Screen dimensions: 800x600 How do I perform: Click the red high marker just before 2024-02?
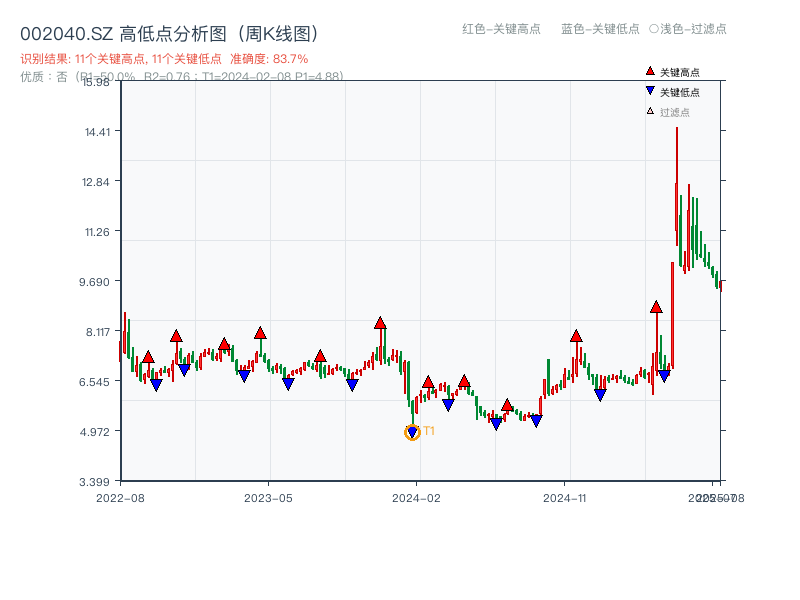point(380,323)
